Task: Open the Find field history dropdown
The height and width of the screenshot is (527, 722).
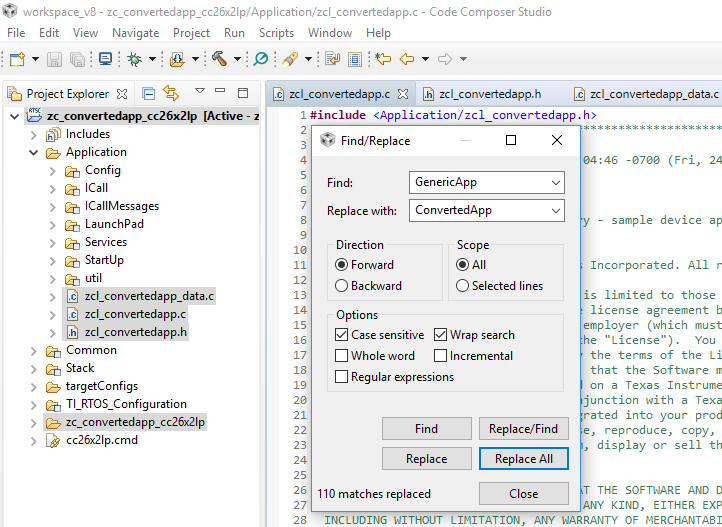Action: (556, 183)
